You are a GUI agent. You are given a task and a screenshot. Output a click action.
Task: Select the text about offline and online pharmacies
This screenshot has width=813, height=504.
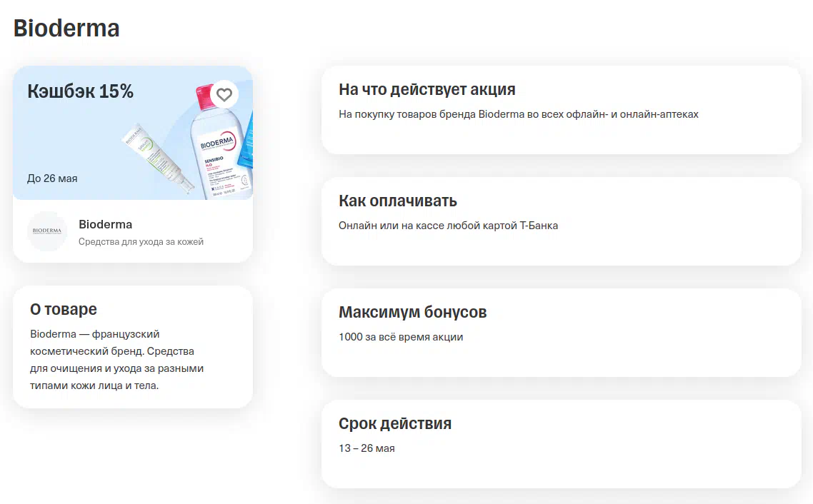click(519, 114)
